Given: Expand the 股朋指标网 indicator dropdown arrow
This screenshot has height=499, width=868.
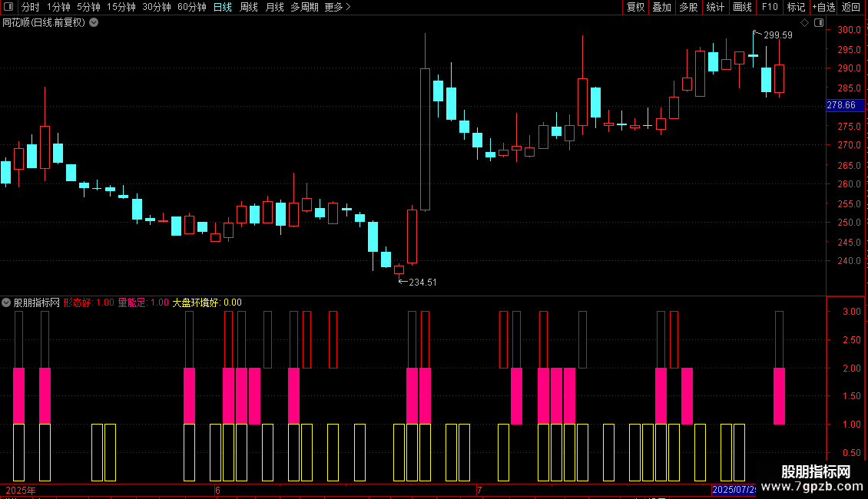Looking at the screenshot, I should pos(6,302).
